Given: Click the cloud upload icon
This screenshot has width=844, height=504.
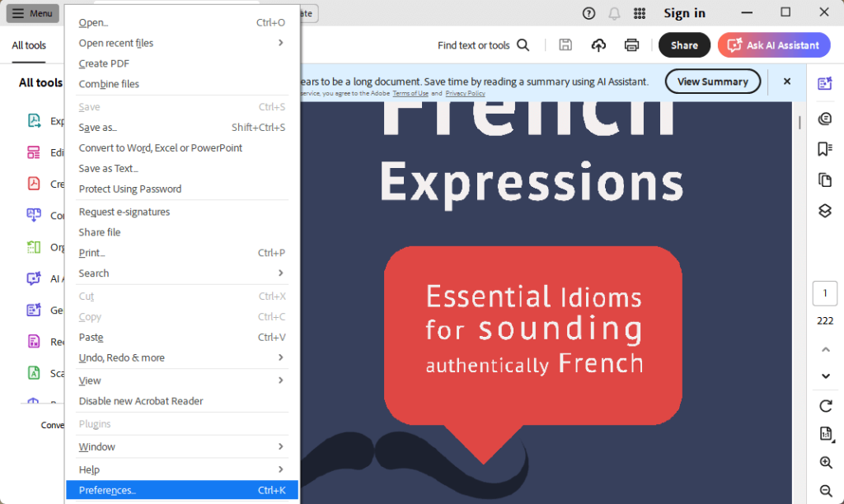Looking at the screenshot, I should (599, 45).
